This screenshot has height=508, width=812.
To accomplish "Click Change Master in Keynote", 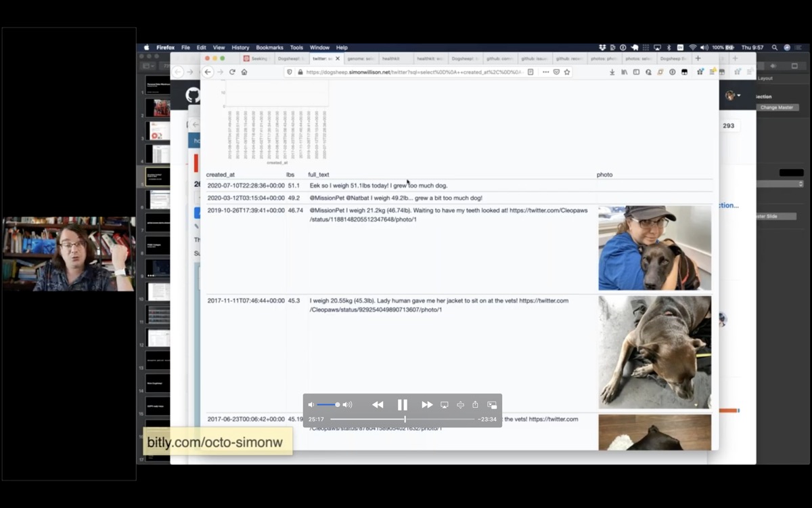I will [777, 108].
